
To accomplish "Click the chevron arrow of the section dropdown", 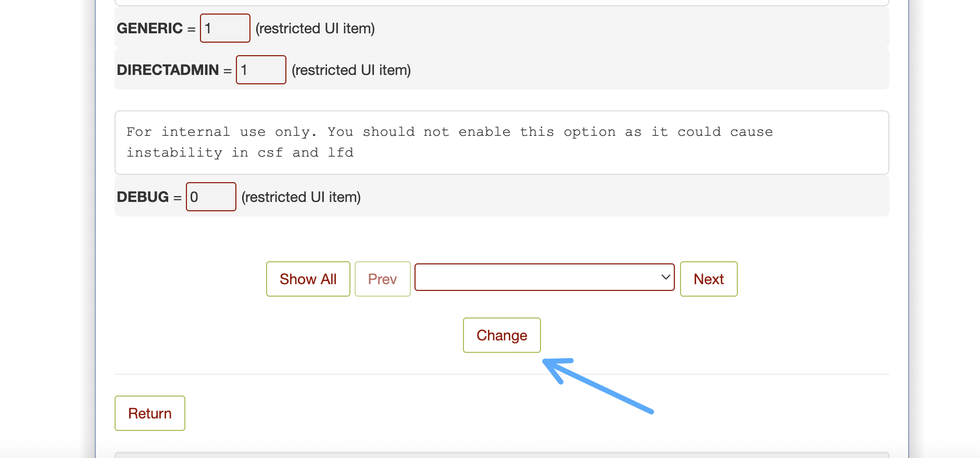I will coord(665,277).
